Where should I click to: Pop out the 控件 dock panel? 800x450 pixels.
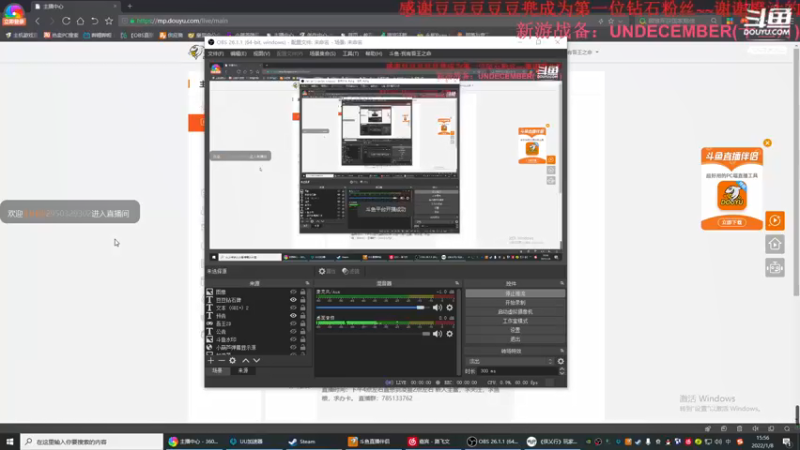click(562, 283)
